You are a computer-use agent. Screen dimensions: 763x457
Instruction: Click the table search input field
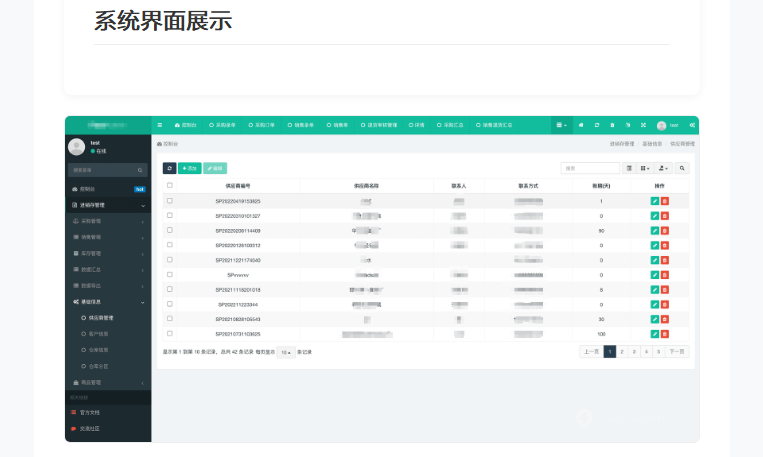(590, 168)
